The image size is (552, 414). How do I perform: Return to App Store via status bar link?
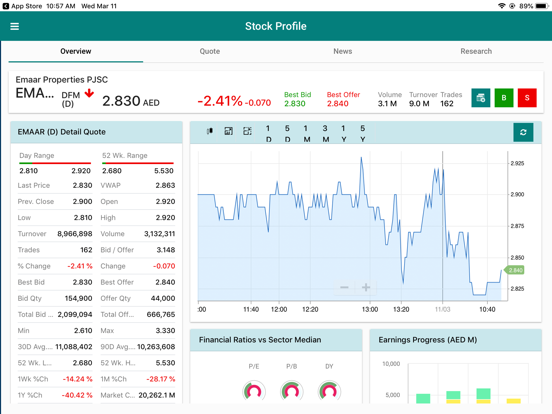[x=22, y=6]
